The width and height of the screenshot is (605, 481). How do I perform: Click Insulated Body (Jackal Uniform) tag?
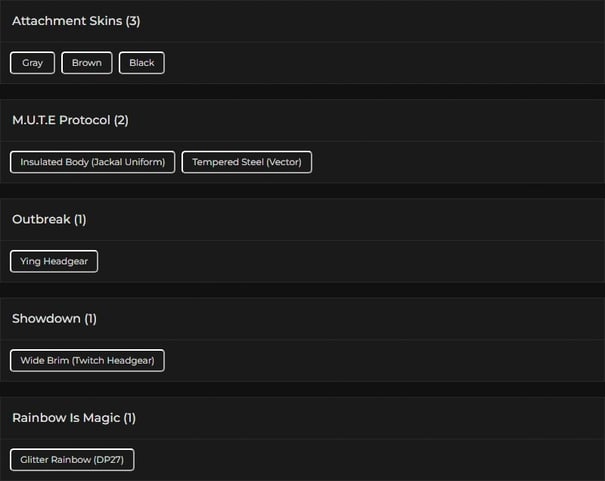point(93,162)
